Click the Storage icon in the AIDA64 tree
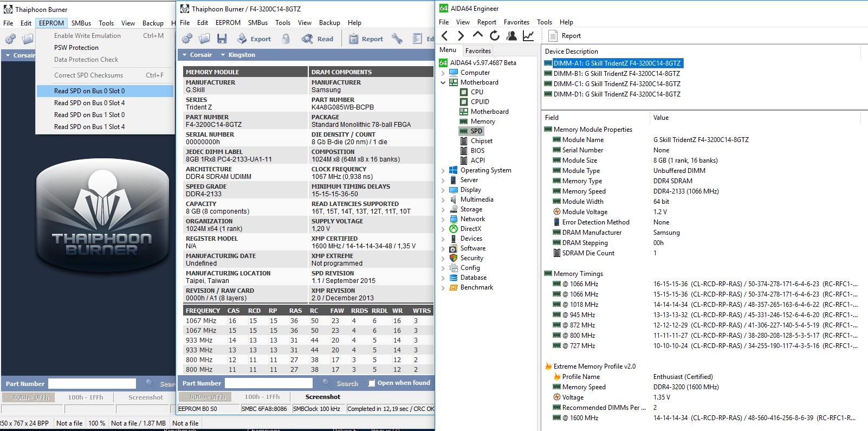The width and height of the screenshot is (868, 431). (454, 209)
